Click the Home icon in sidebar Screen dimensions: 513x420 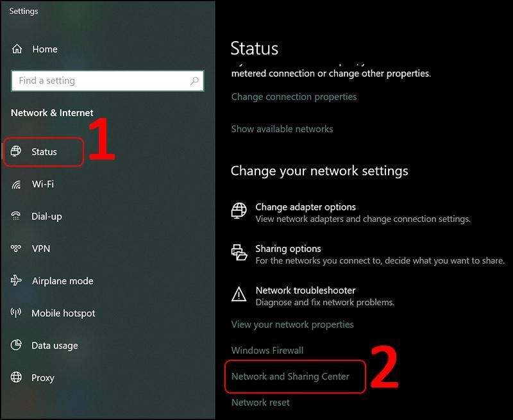point(17,49)
